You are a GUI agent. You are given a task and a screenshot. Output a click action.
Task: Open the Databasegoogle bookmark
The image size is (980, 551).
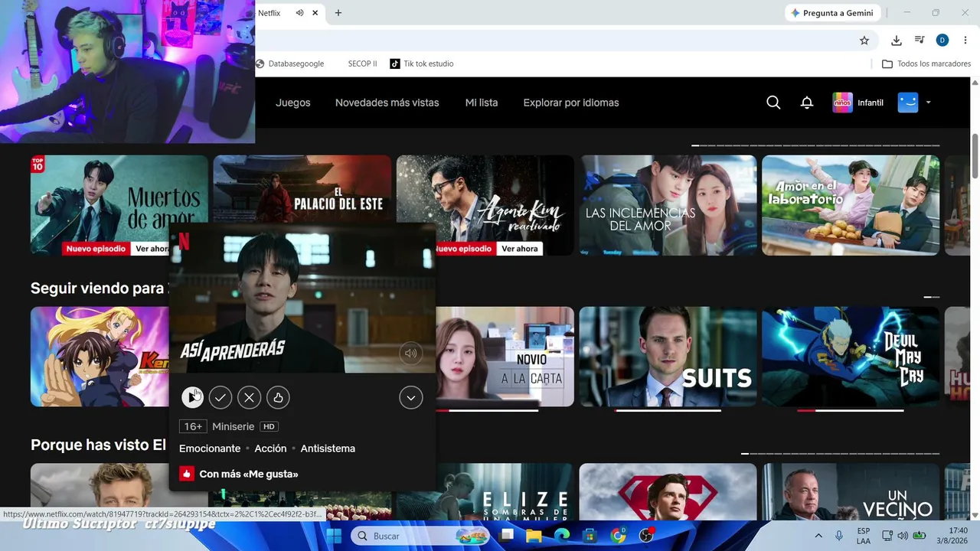click(x=290, y=64)
